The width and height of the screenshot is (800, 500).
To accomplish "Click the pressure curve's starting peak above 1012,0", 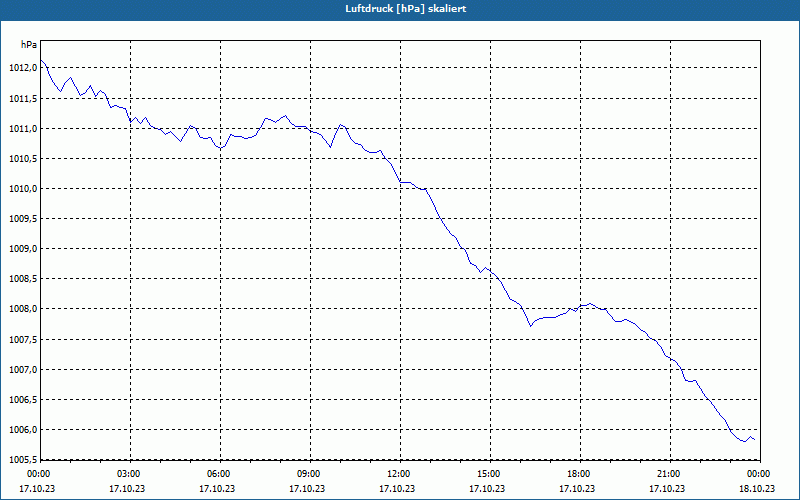I will (41, 60).
